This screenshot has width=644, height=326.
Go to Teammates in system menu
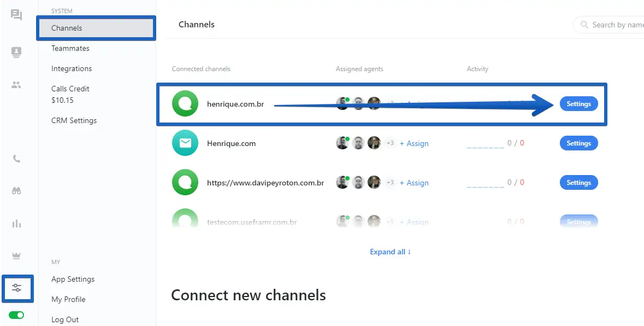(x=70, y=48)
